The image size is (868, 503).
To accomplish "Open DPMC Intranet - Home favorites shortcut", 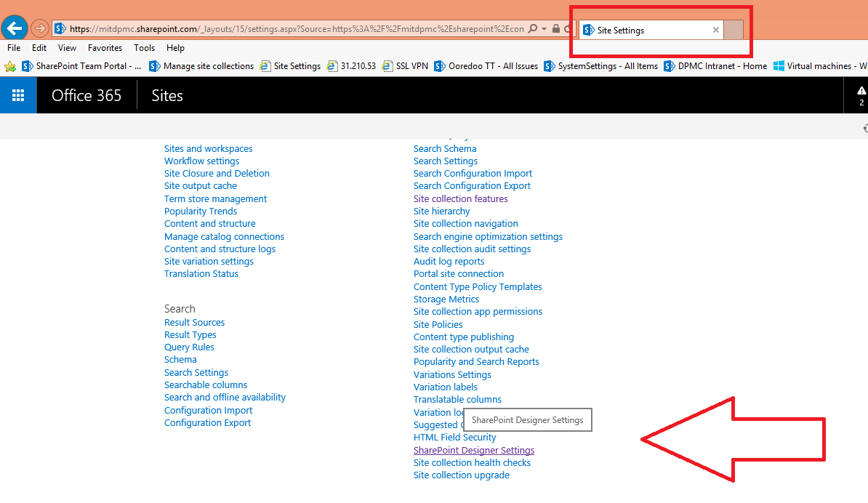I will (x=723, y=65).
